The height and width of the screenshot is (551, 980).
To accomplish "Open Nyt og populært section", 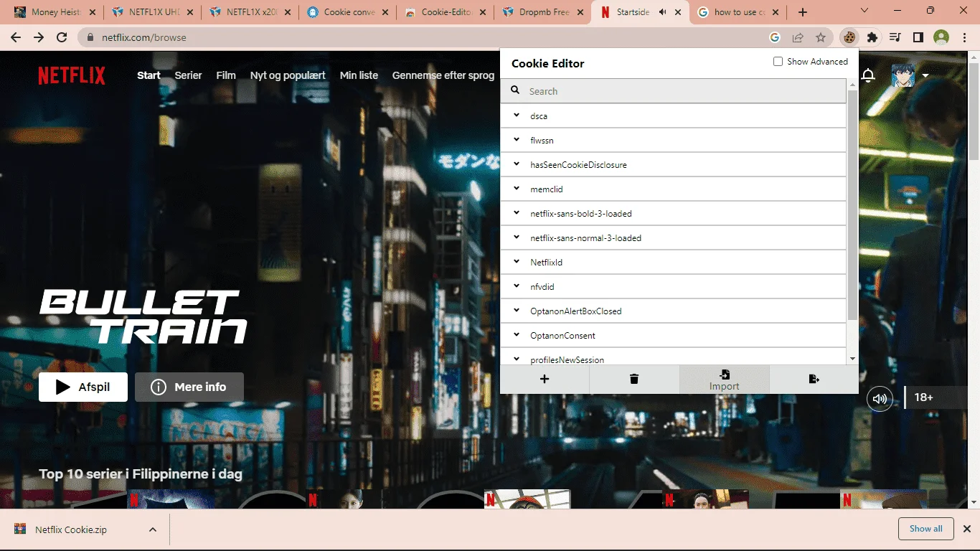I will click(x=288, y=75).
